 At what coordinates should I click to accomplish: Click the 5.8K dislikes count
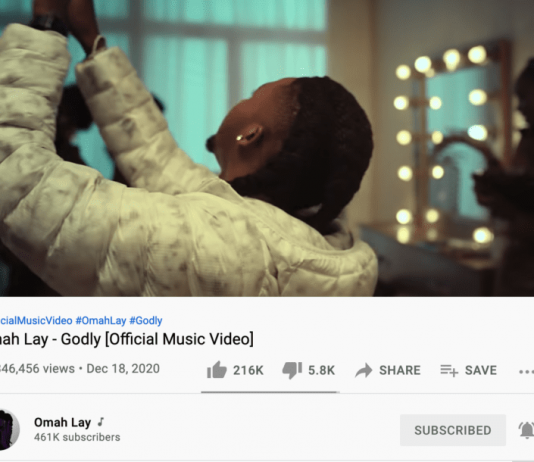pos(321,370)
